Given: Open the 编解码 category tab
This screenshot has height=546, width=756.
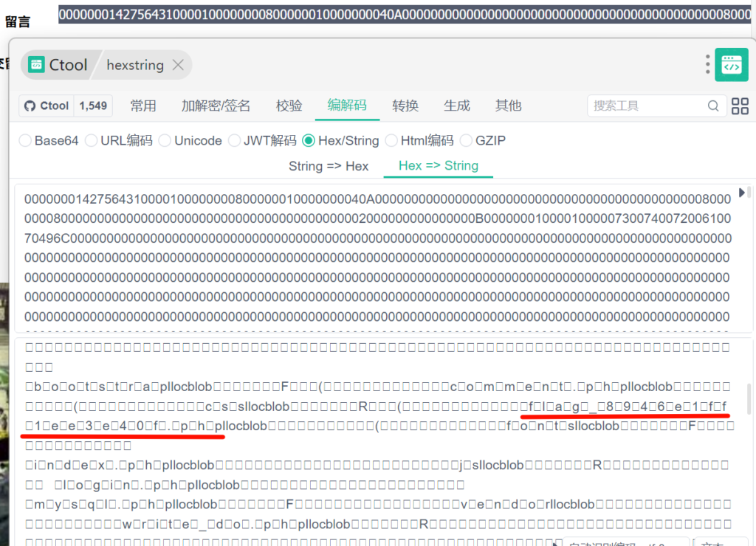Looking at the screenshot, I should (347, 106).
